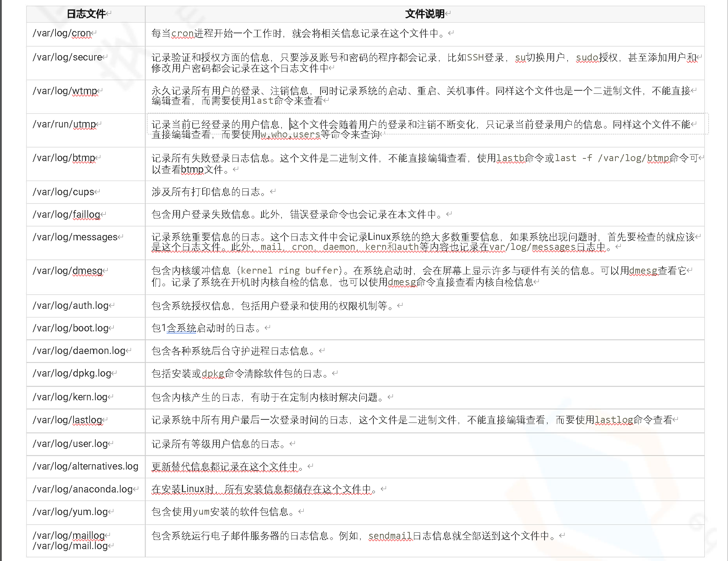The height and width of the screenshot is (561, 728).
Task: Select the /var/log/maillog text
Action: point(69,535)
